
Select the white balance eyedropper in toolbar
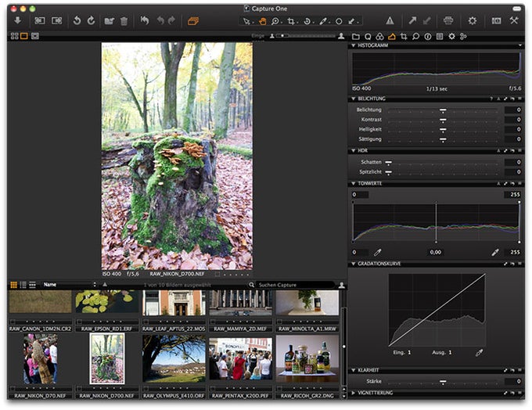coord(323,21)
